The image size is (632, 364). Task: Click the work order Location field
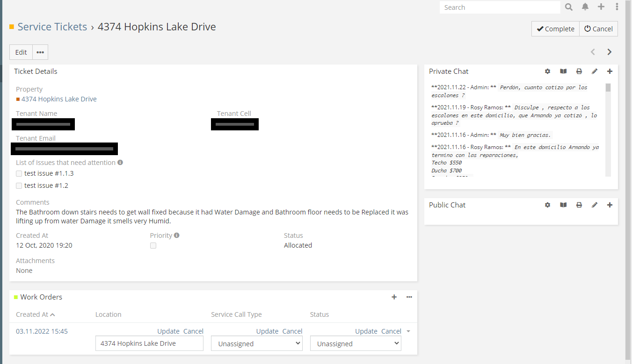(x=149, y=343)
